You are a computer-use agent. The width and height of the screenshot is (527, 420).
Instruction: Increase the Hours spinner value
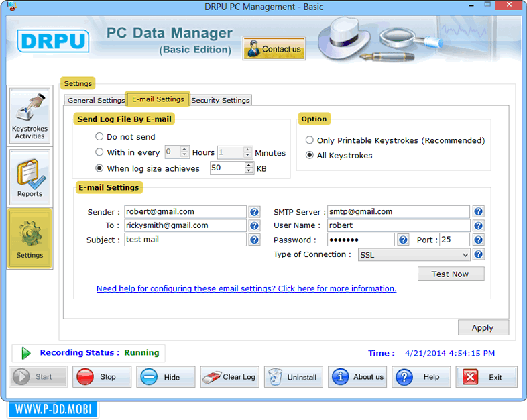point(184,149)
